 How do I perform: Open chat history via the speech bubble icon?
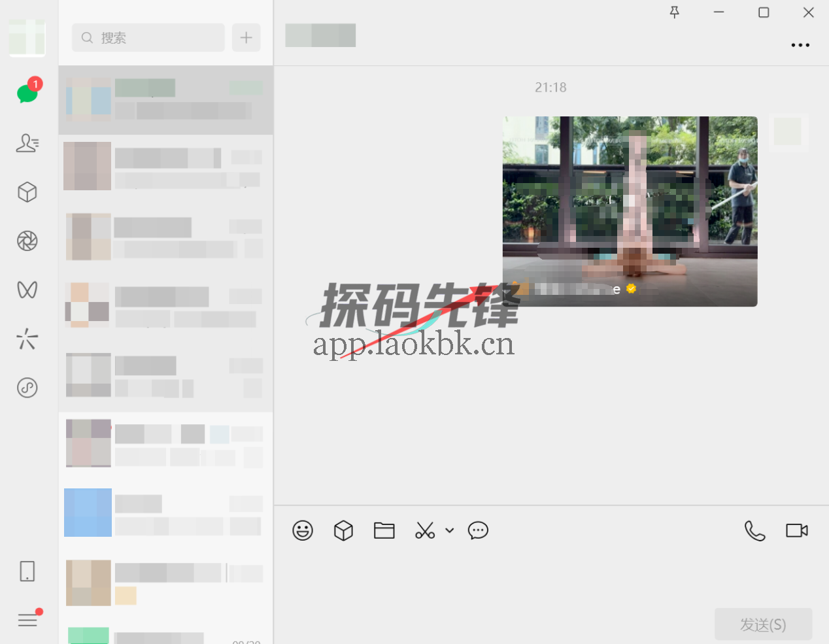click(478, 530)
